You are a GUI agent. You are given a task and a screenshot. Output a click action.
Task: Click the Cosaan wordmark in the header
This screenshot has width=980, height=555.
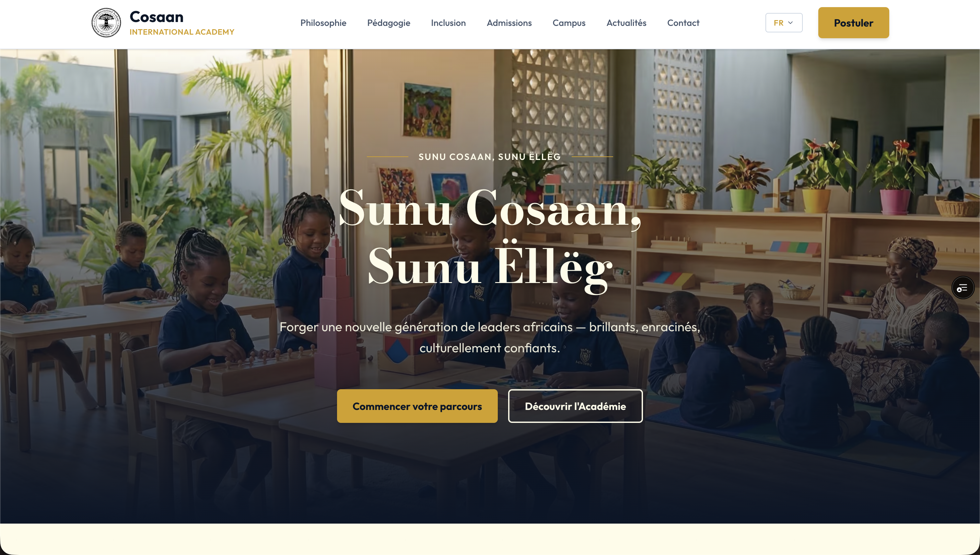(x=157, y=17)
